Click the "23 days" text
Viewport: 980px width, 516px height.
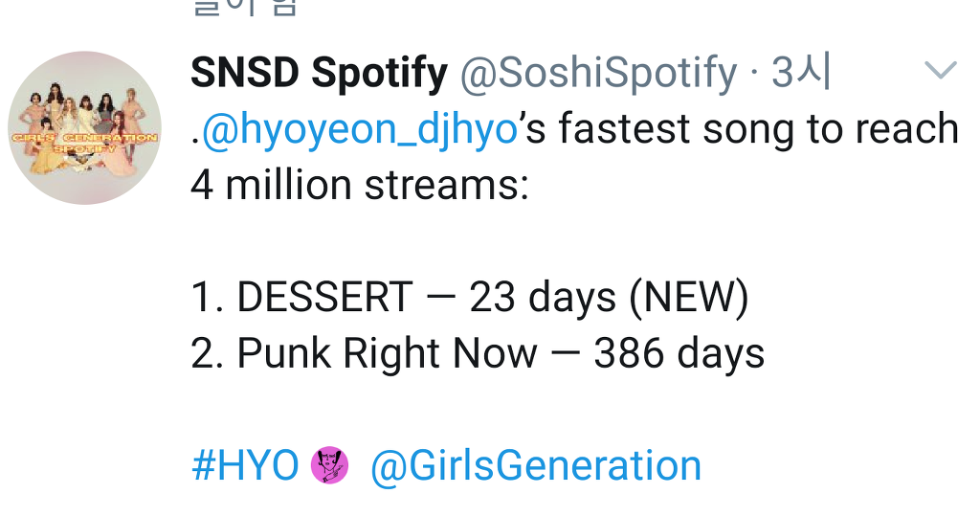[543, 298]
